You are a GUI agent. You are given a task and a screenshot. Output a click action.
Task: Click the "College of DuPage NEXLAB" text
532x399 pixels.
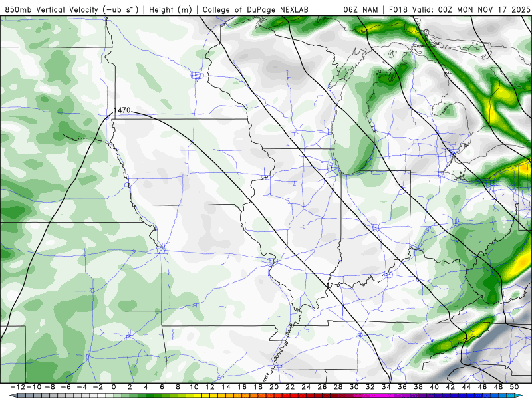click(x=255, y=10)
